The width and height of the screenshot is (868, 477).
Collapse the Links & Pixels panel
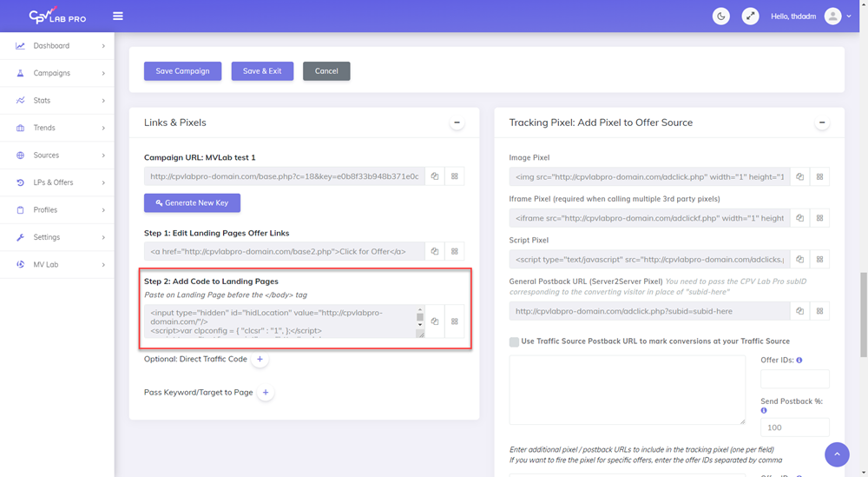tap(457, 123)
